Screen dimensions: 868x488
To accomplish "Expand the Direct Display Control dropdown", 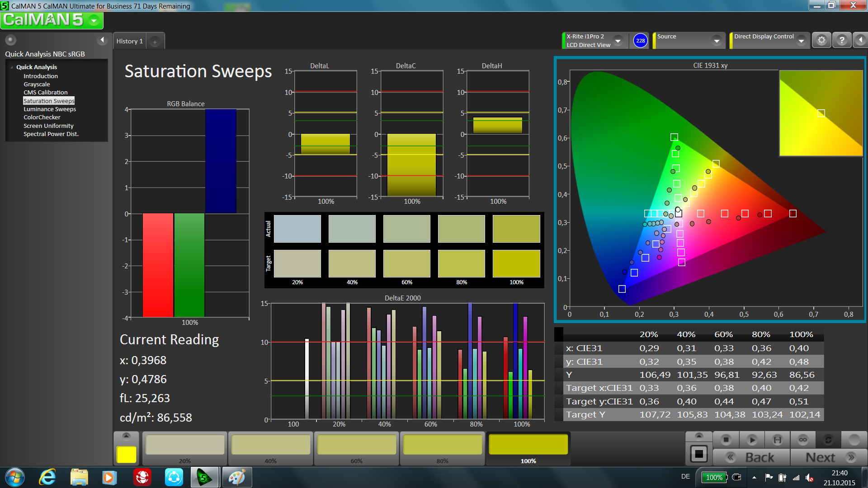I will 801,41.
